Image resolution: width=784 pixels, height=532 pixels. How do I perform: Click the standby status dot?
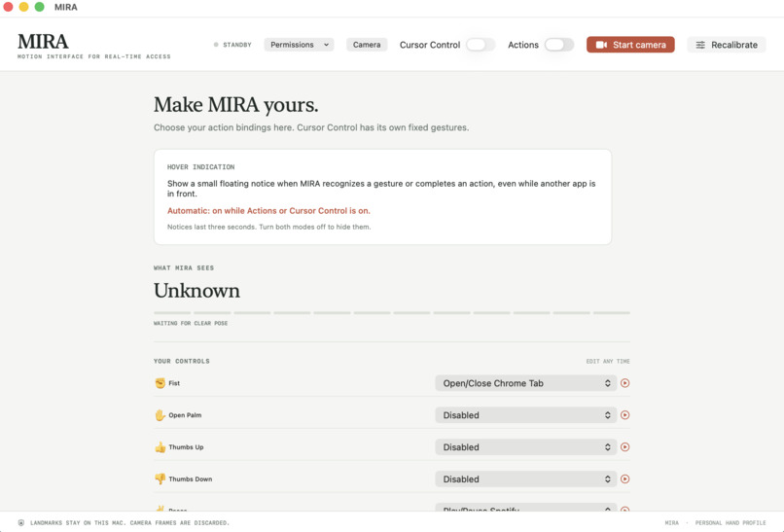pyautogui.click(x=216, y=45)
